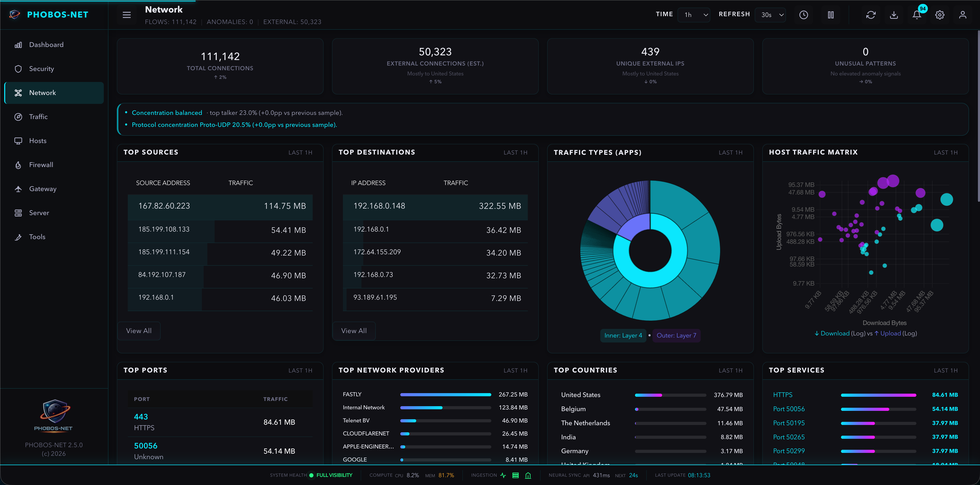Open the settings gear icon
The width and height of the screenshot is (980, 485).
click(x=940, y=15)
